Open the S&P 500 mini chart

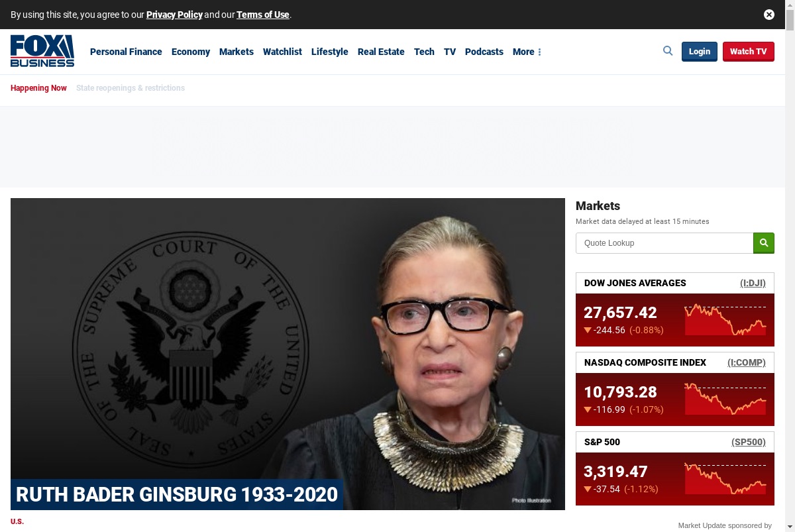pos(725,478)
